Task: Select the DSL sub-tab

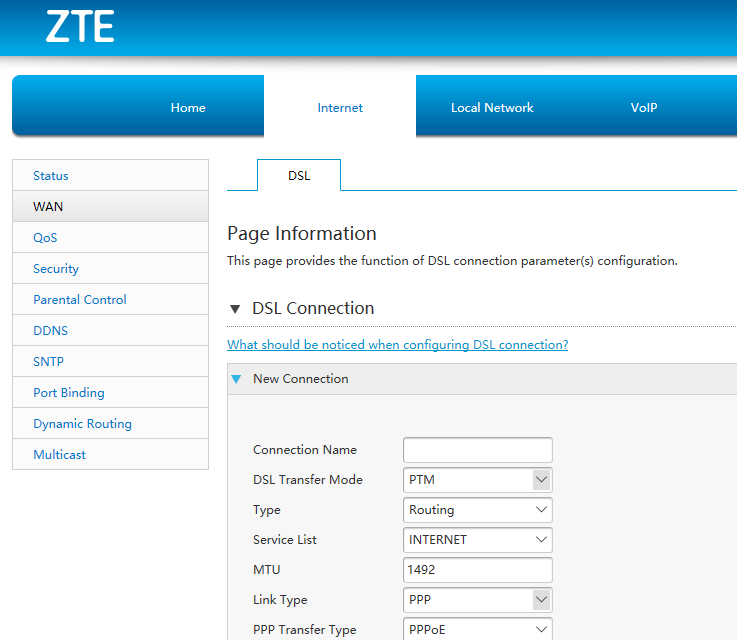Action: [x=299, y=175]
